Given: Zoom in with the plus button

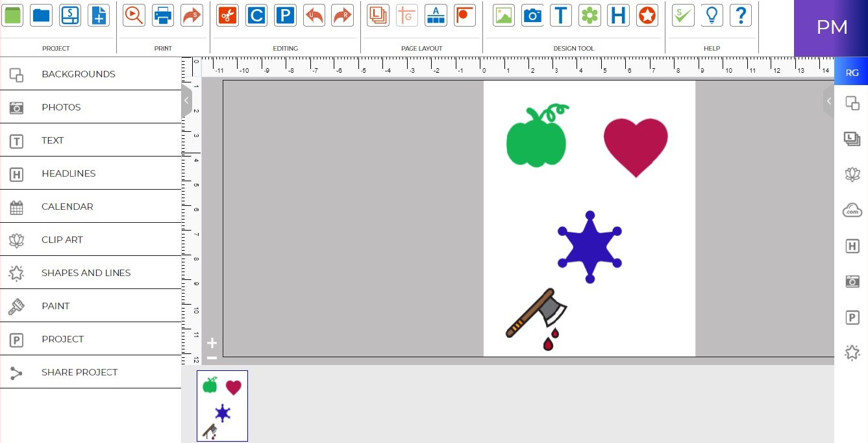Looking at the screenshot, I should (212, 343).
